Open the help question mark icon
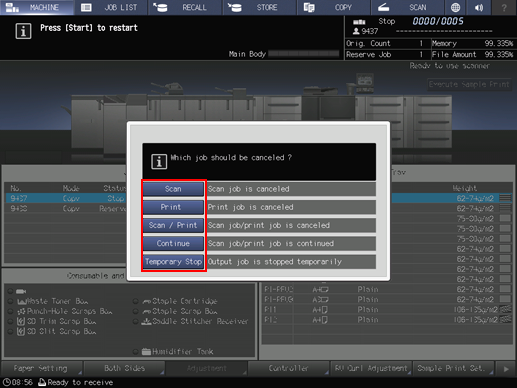 (x=504, y=7)
